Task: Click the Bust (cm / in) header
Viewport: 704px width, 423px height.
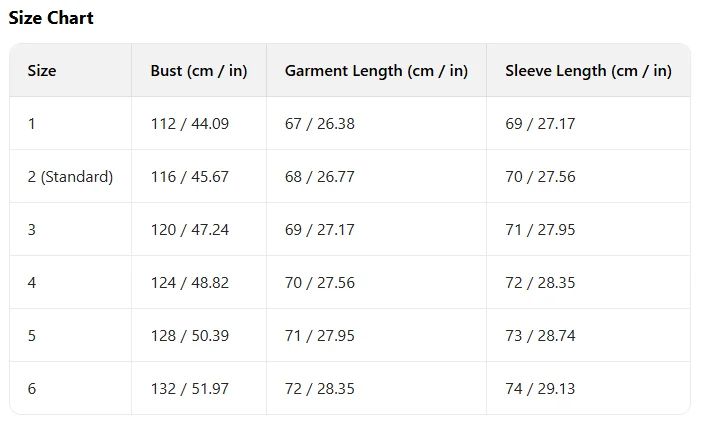Action: pyautogui.click(x=198, y=71)
